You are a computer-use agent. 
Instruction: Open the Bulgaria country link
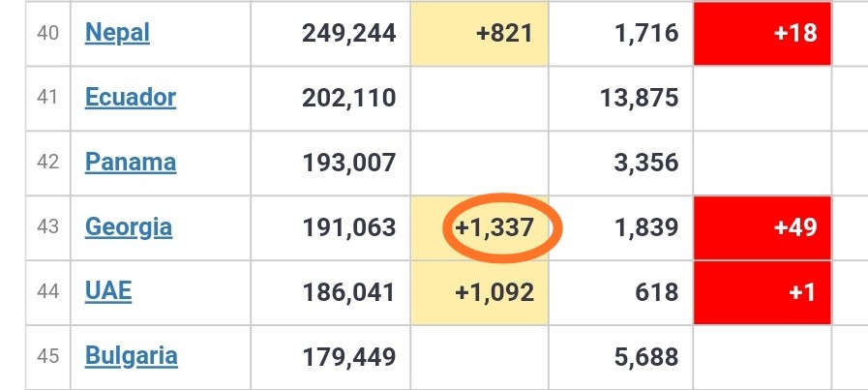pyautogui.click(x=132, y=356)
